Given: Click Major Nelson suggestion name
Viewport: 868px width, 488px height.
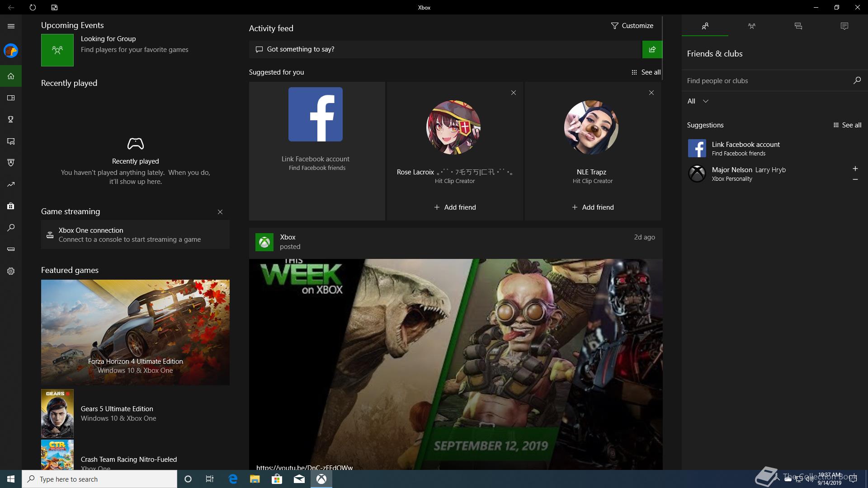Looking at the screenshot, I should click(x=732, y=170).
